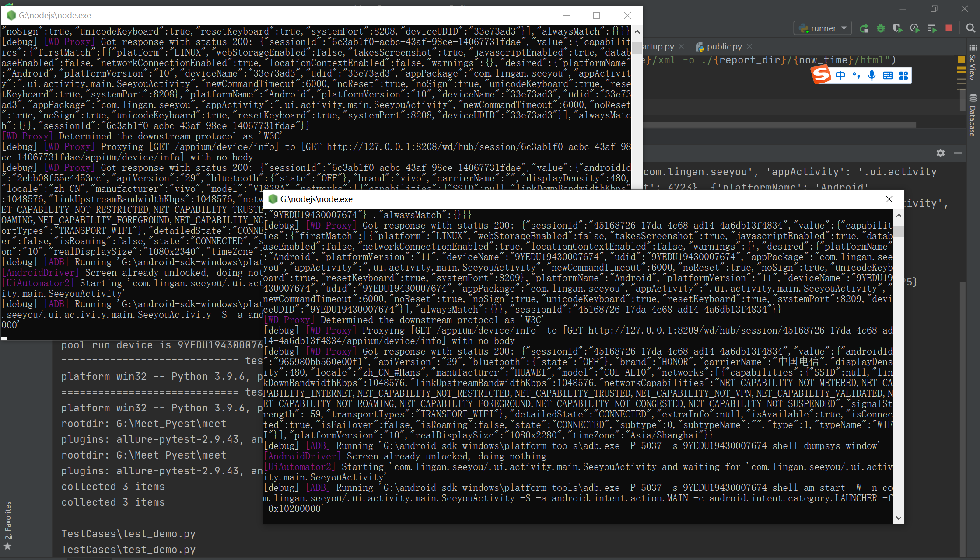Toggle Sogou punctuation mode icon

tap(856, 76)
